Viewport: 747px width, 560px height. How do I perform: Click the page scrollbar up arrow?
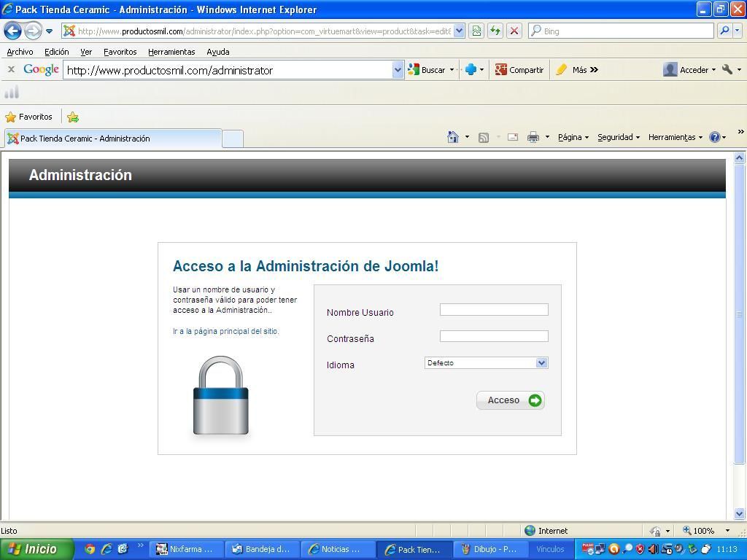pos(740,157)
